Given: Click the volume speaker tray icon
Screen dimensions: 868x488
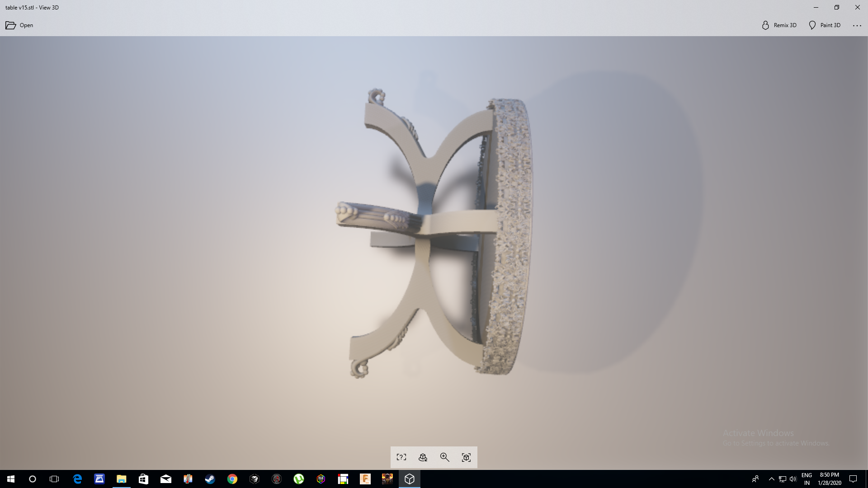Looking at the screenshot, I should [x=793, y=479].
